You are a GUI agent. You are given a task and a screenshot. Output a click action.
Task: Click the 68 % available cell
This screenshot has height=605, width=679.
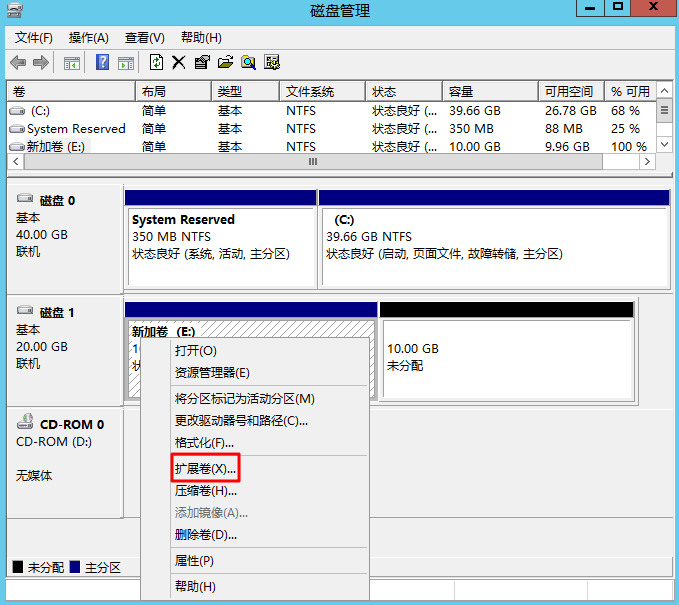coord(625,111)
